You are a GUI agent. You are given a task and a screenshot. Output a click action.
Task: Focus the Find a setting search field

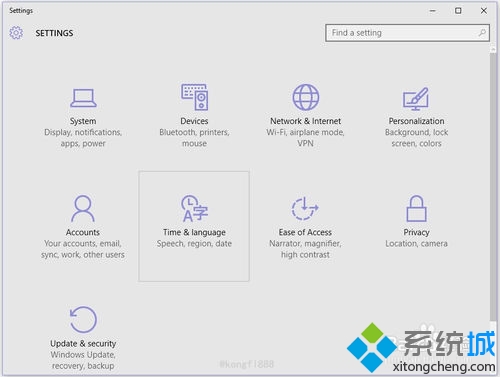tap(407, 33)
